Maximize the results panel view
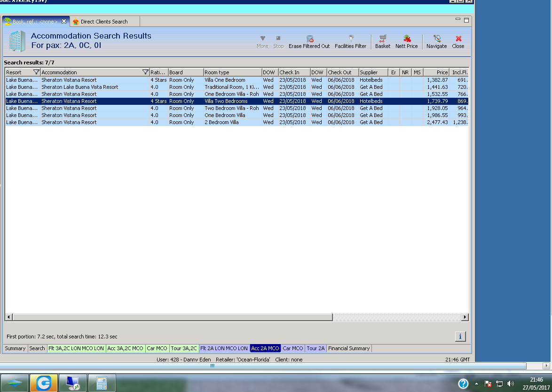Screen dimensions: 552x392 [466, 20]
